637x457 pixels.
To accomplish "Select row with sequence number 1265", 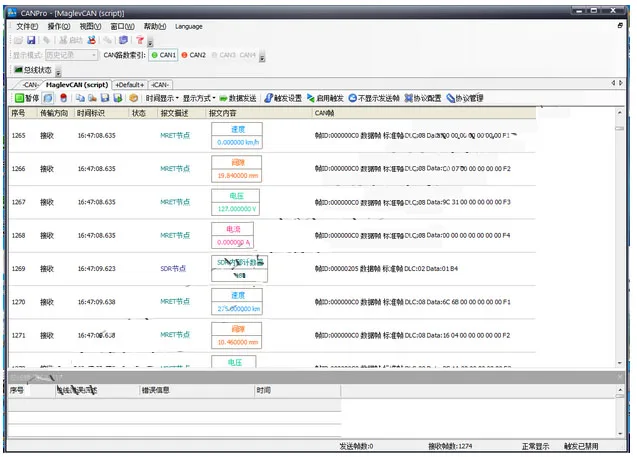I will click(272, 136).
